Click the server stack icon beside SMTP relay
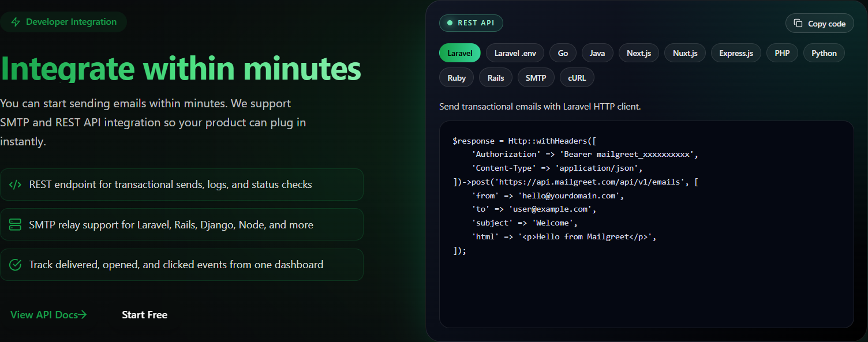The width and height of the screenshot is (868, 342). 16,224
